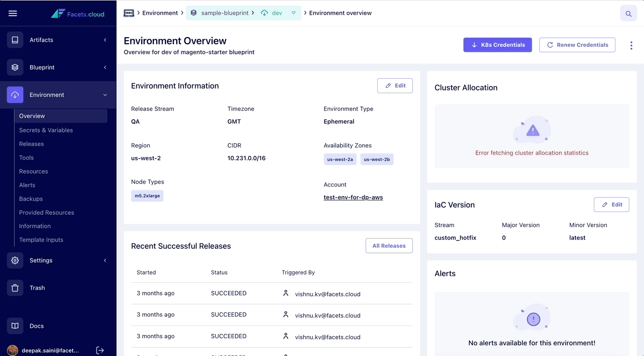644x356 pixels.
Task: Select the Blueprint layers sidebar icon
Action: pos(15,67)
